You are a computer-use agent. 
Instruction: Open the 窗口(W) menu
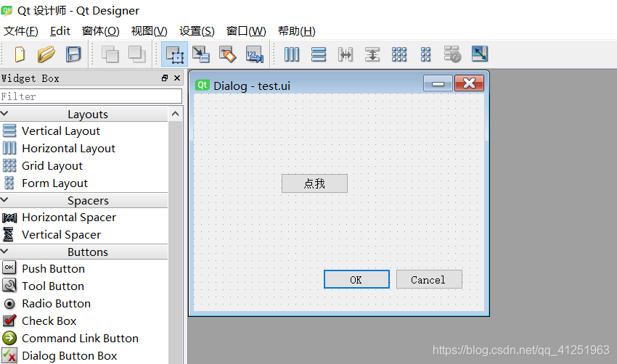click(x=246, y=31)
